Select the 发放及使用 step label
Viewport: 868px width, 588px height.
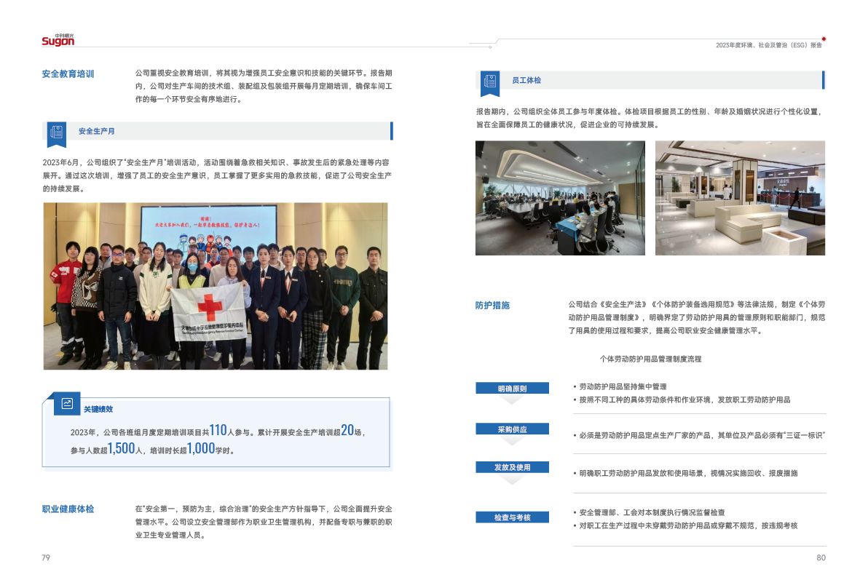[512, 467]
